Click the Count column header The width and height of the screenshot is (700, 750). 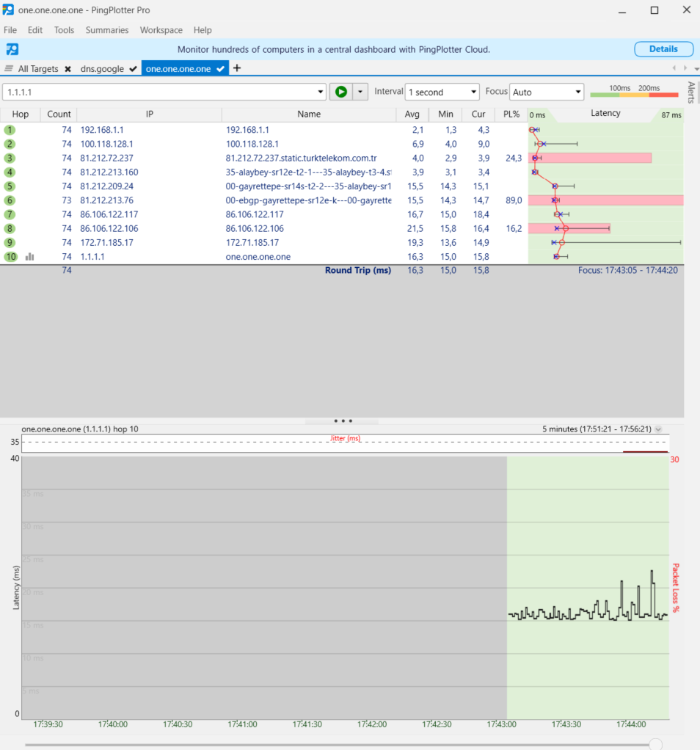tap(59, 114)
